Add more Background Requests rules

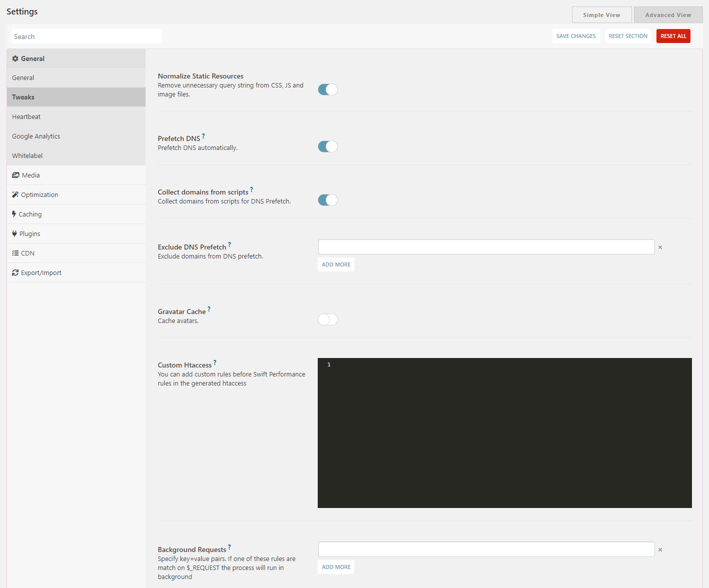(x=336, y=567)
